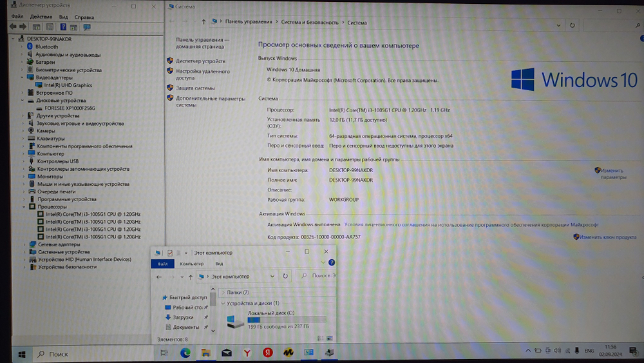
Task: Select the Мониторы category
Action: coord(50,177)
